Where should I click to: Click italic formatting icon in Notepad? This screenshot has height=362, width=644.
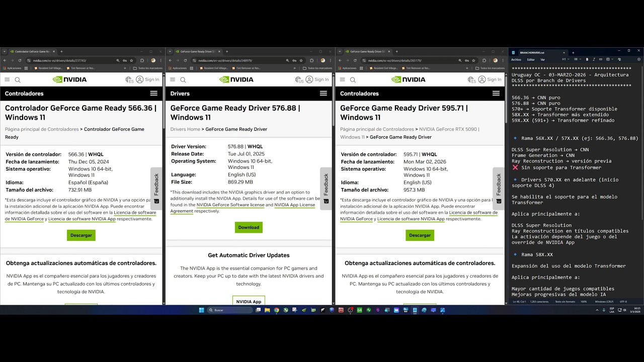click(x=594, y=59)
